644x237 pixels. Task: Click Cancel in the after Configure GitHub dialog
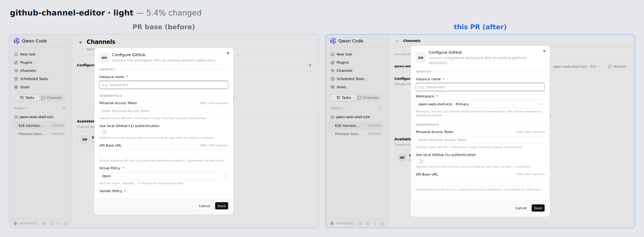521,208
